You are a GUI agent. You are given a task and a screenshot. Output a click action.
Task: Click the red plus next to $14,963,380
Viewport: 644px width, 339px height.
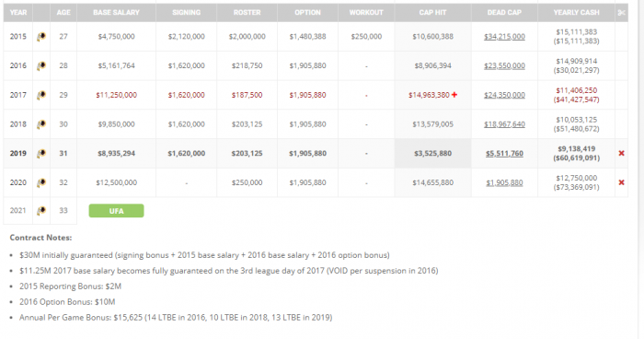click(x=454, y=95)
